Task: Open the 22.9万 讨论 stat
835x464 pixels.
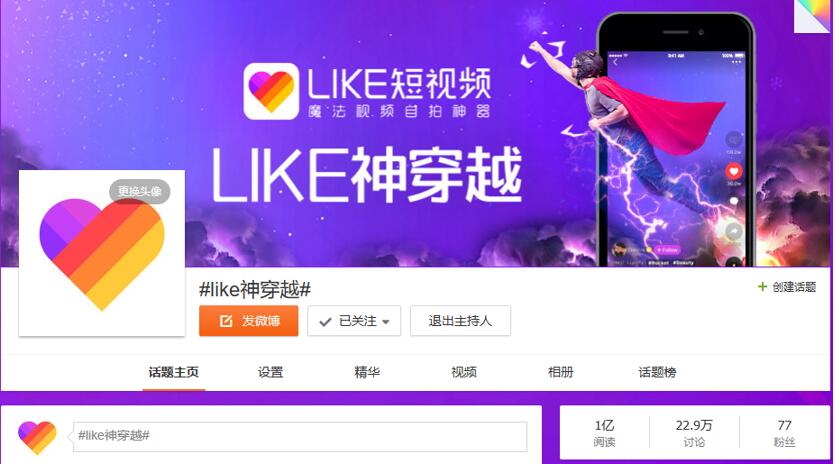Action: (x=694, y=433)
